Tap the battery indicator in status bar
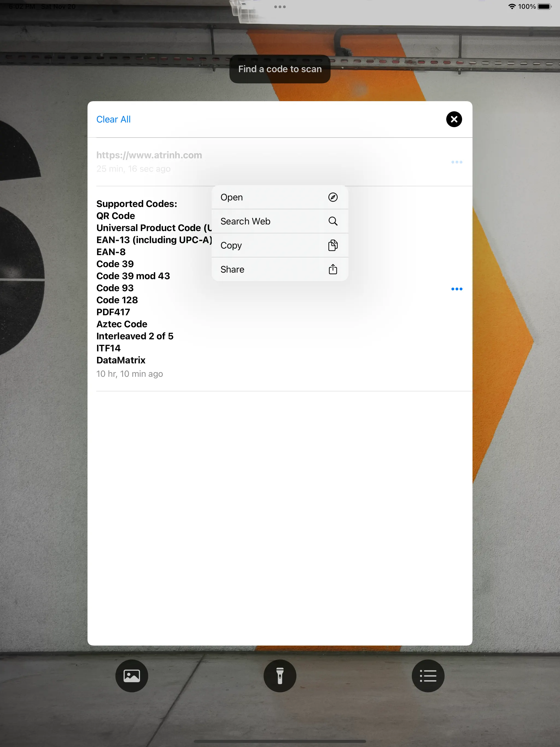 tap(544, 7)
